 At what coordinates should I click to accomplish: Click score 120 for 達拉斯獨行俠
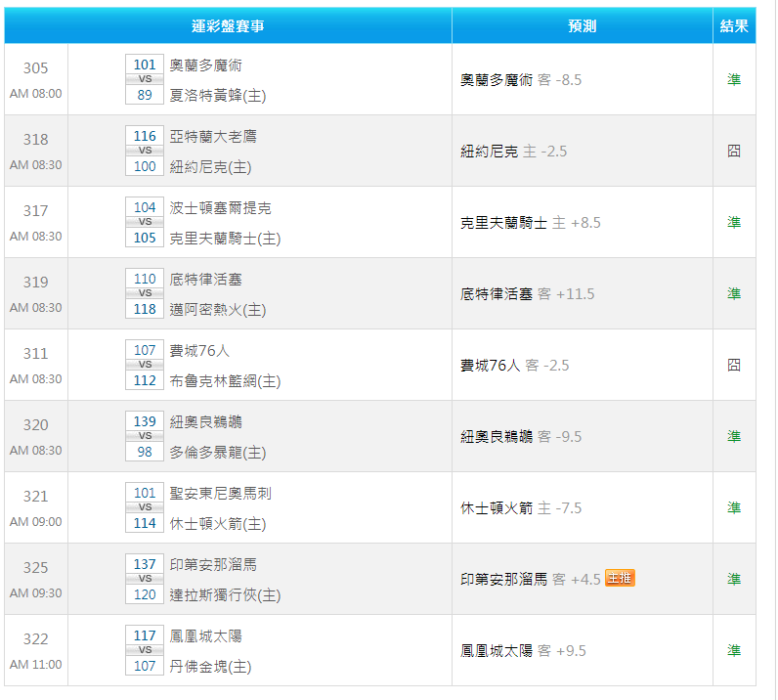pyautogui.click(x=145, y=595)
